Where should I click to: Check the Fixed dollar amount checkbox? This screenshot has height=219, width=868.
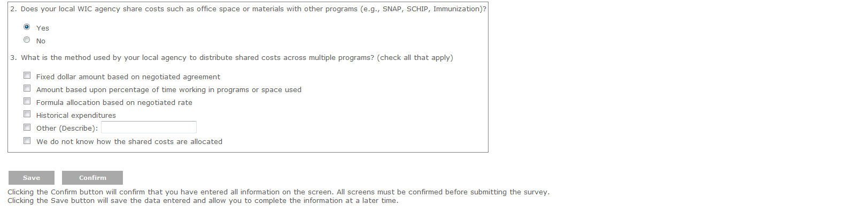click(27, 75)
